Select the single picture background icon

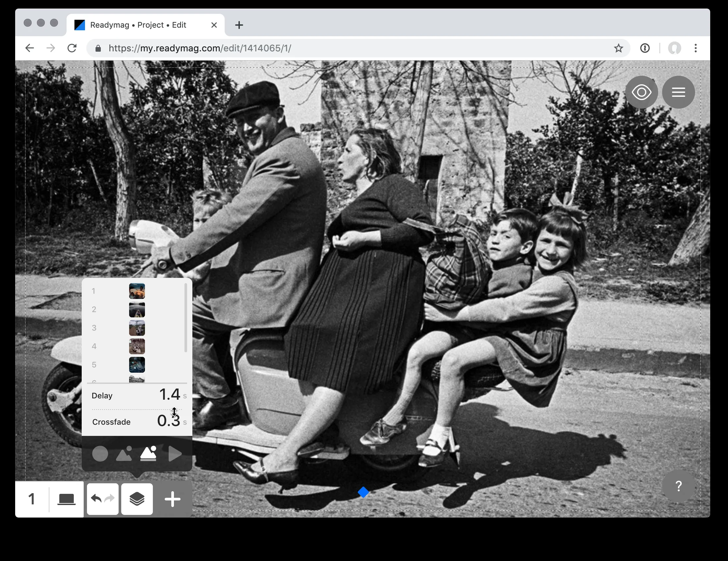click(x=124, y=454)
